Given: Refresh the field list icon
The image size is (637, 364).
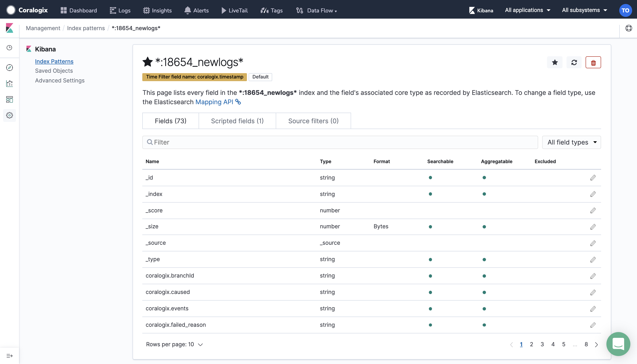Looking at the screenshot, I should pos(574,62).
